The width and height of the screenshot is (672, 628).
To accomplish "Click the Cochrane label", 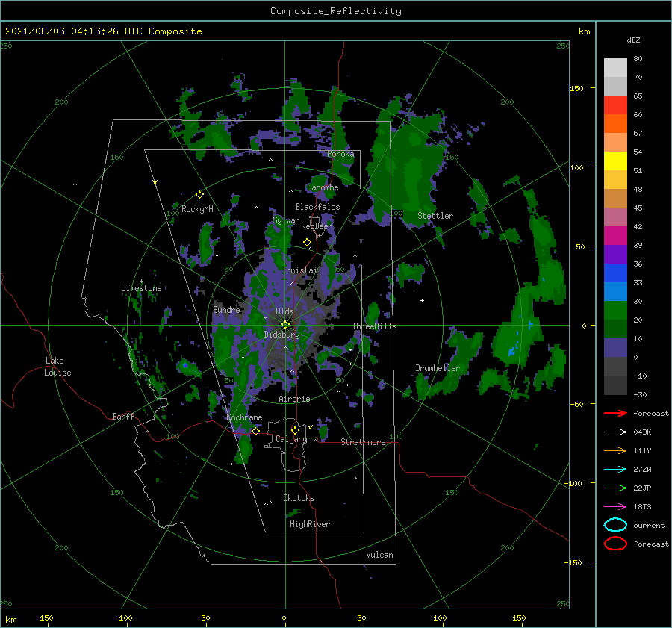I will coord(244,417).
